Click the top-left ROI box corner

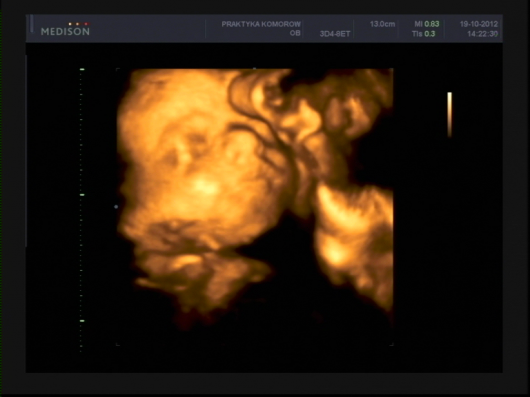pyautogui.click(x=117, y=69)
